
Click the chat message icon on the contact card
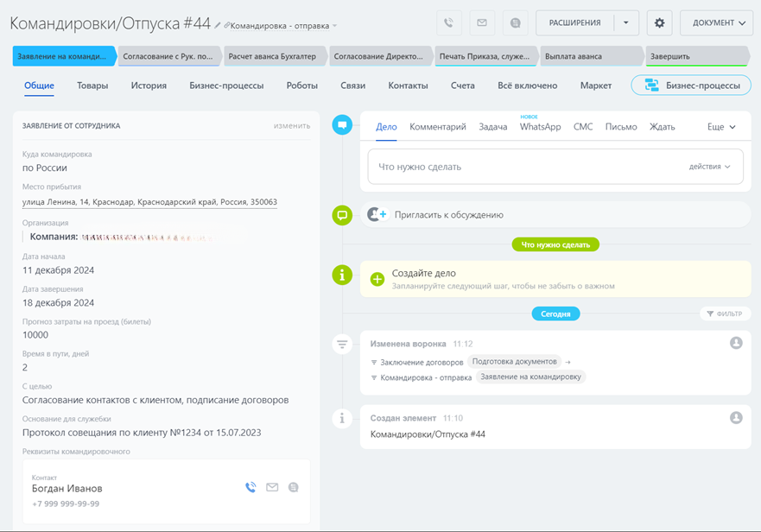click(x=294, y=487)
